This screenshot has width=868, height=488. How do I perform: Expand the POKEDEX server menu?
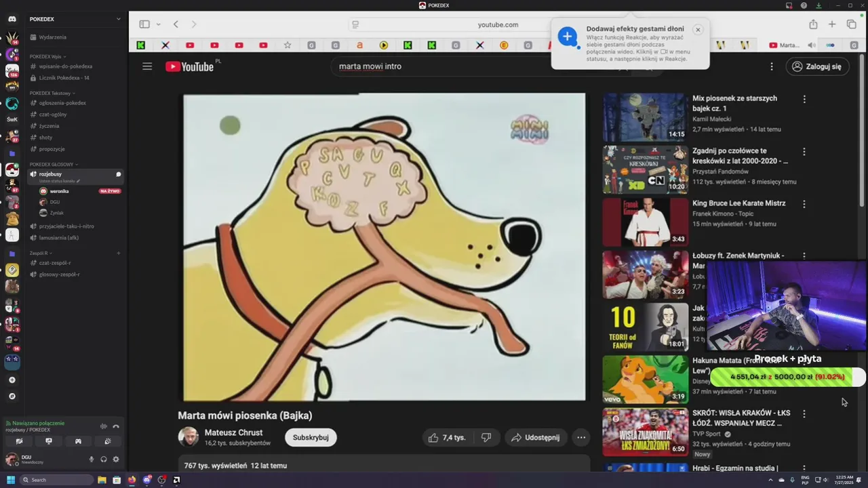[x=119, y=19]
